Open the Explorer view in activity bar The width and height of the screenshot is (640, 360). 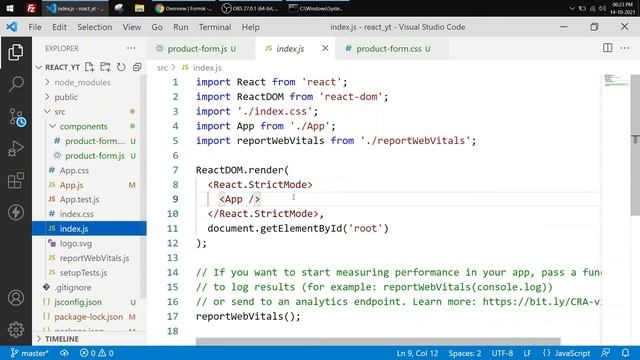click(16, 52)
